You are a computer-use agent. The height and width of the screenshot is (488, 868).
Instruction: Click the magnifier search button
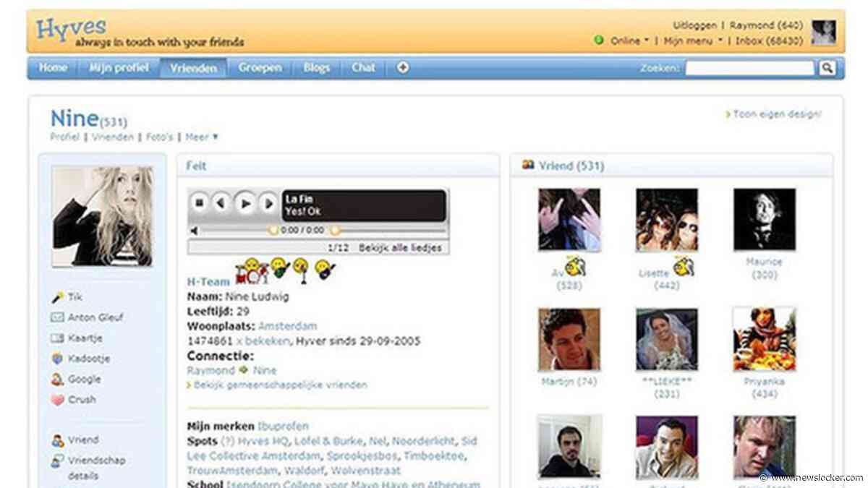[827, 68]
